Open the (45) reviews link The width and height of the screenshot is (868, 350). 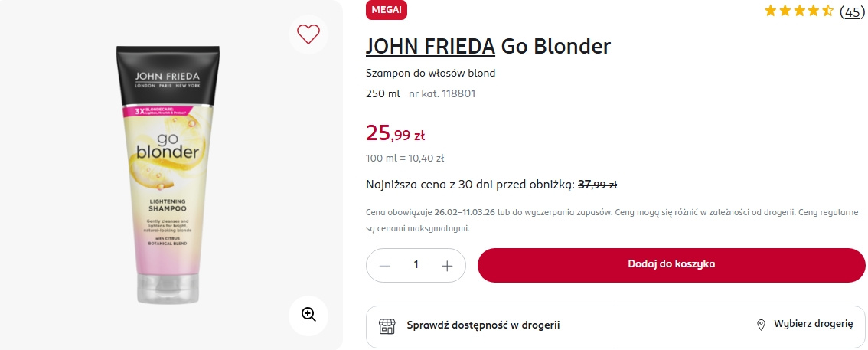click(852, 11)
